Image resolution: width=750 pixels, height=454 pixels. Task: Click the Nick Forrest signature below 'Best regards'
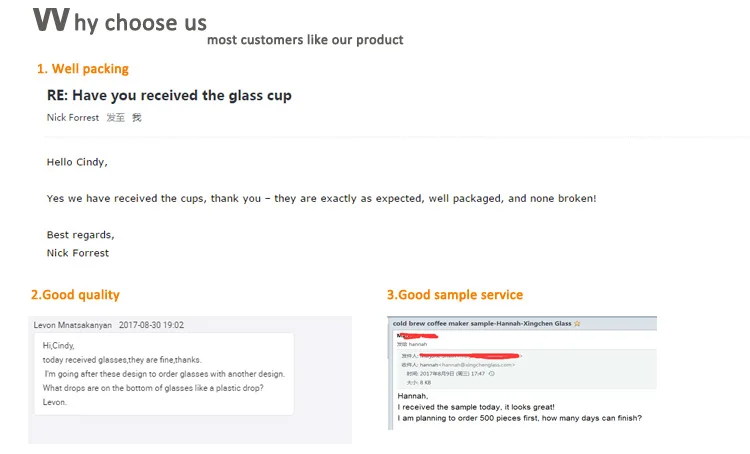[x=78, y=253]
